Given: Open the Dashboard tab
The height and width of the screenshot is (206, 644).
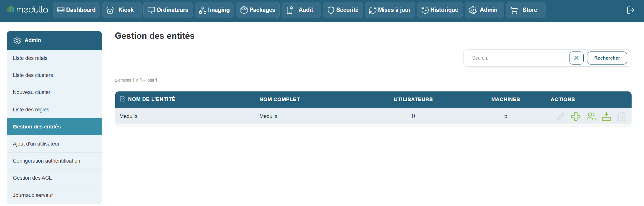Looking at the screenshot, I should point(77,10).
